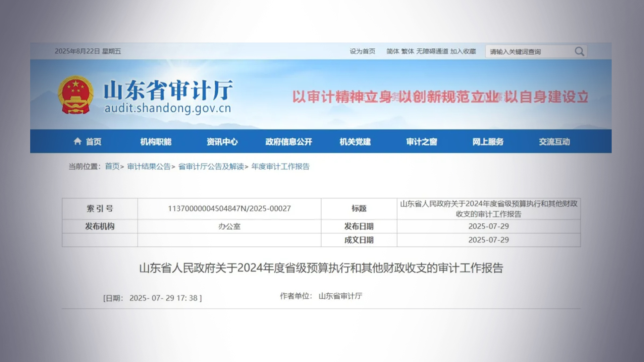Click the 发布机构 label cell
Viewport: 644px width, 362px height.
point(100,226)
